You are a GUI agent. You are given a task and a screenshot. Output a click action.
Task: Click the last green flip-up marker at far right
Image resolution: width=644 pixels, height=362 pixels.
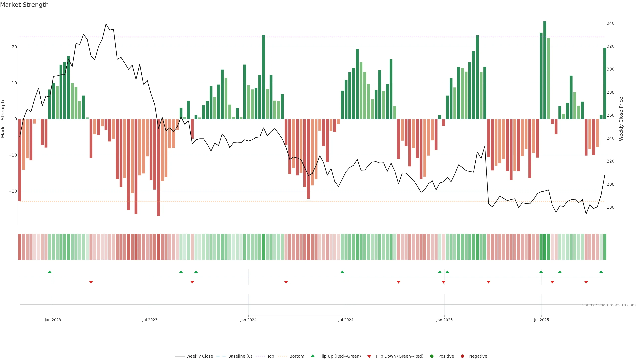[601, 272]
